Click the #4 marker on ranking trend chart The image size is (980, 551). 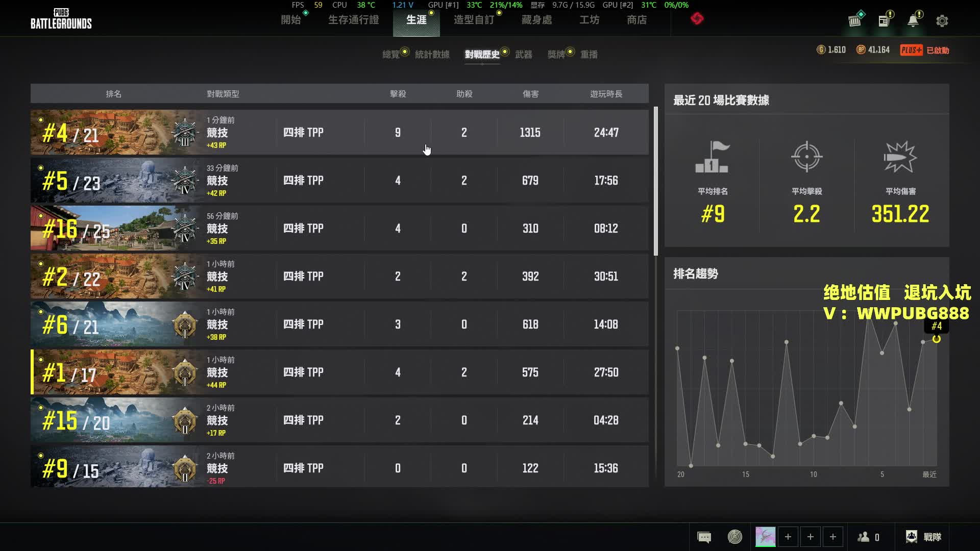coord(937,339)
